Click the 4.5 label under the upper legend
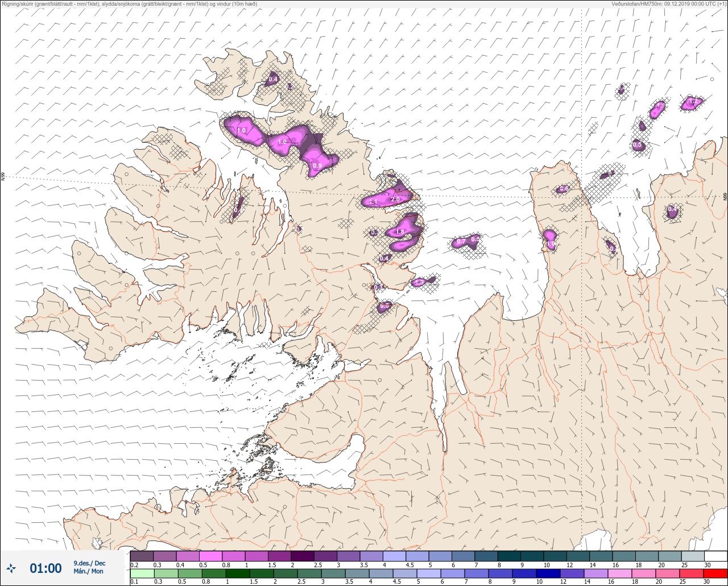Screen dimensions: 728x586 [410, 564]
